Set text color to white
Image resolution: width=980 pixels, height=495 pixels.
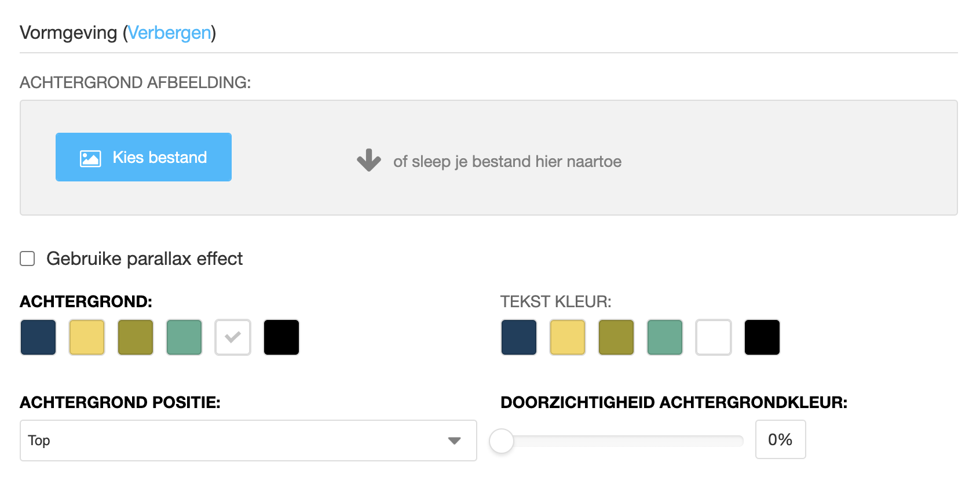pos(714,337)
